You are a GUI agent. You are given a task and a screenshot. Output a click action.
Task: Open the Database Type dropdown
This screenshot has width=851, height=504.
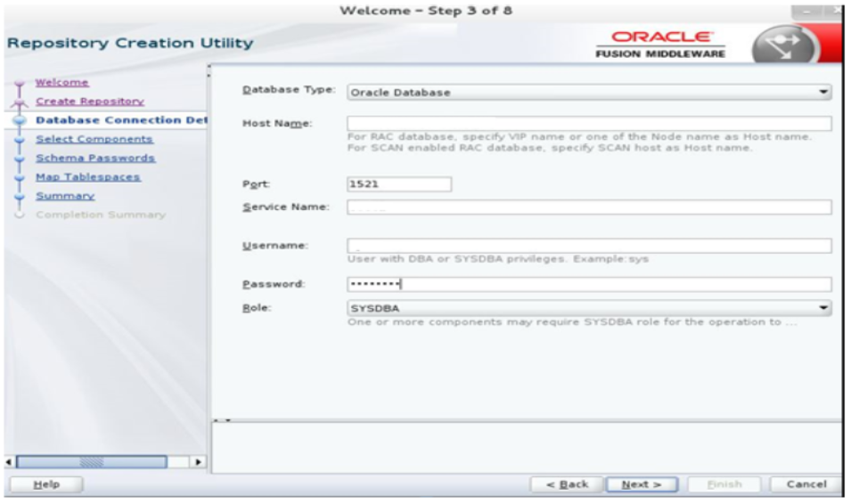click(x=589, y=93)
